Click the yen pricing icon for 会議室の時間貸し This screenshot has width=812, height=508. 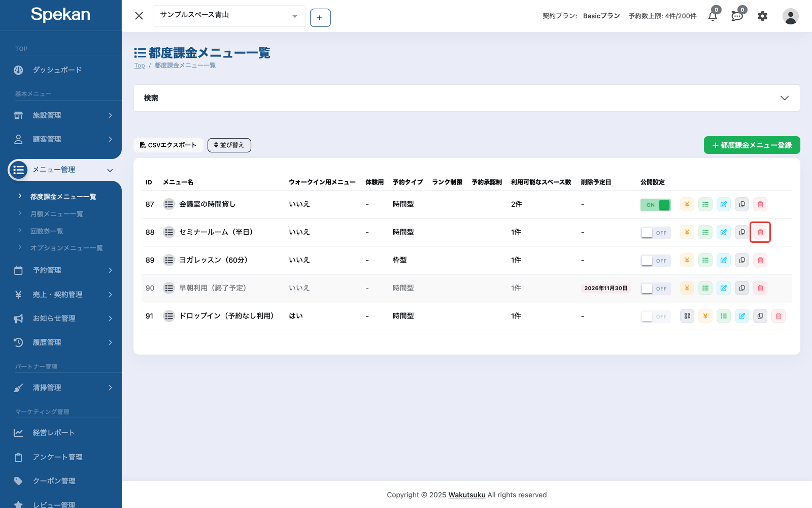coord(687,204)
